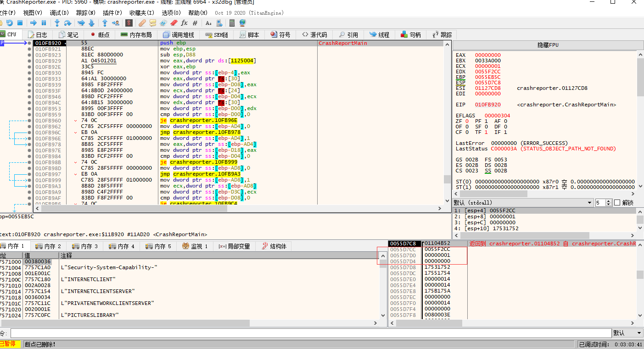The width and height of the screenshot is (644, 349).
Task: Click the blue stop debugging icon
Action: [x=20, y=23]
